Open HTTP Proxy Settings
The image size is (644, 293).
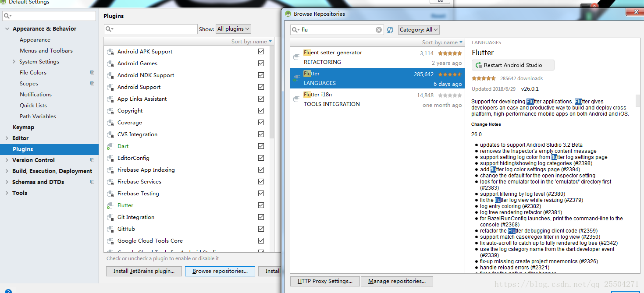coord(325,281)
